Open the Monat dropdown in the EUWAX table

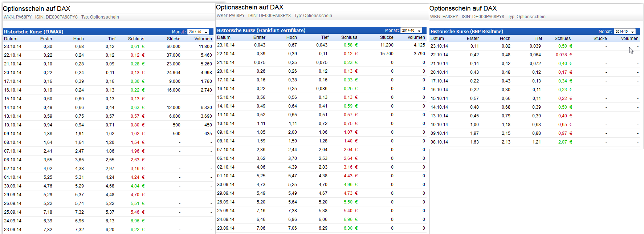point(198,32)
